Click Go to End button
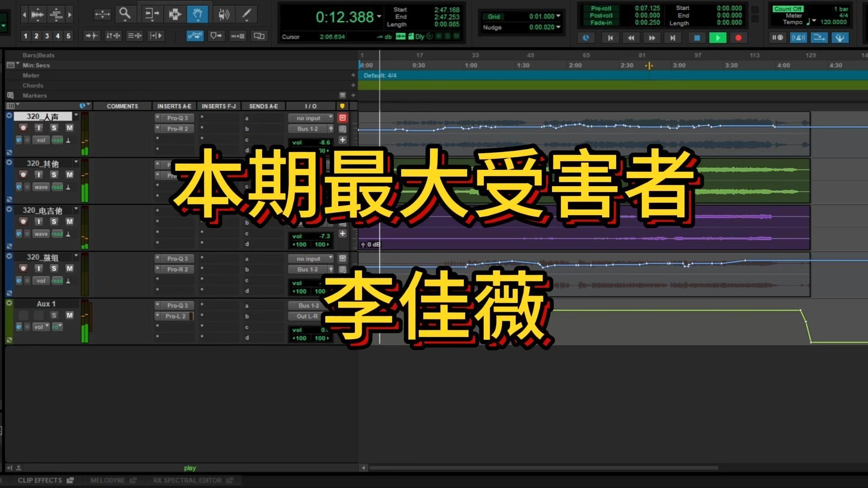868x488 pixels. coord(673,38)
